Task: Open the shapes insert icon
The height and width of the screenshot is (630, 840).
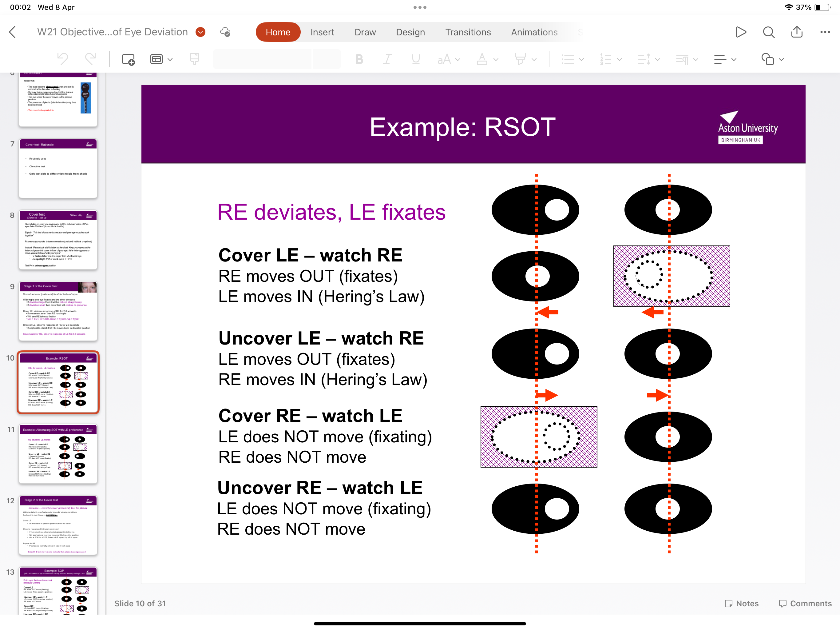Action: (x=767, y=59)
